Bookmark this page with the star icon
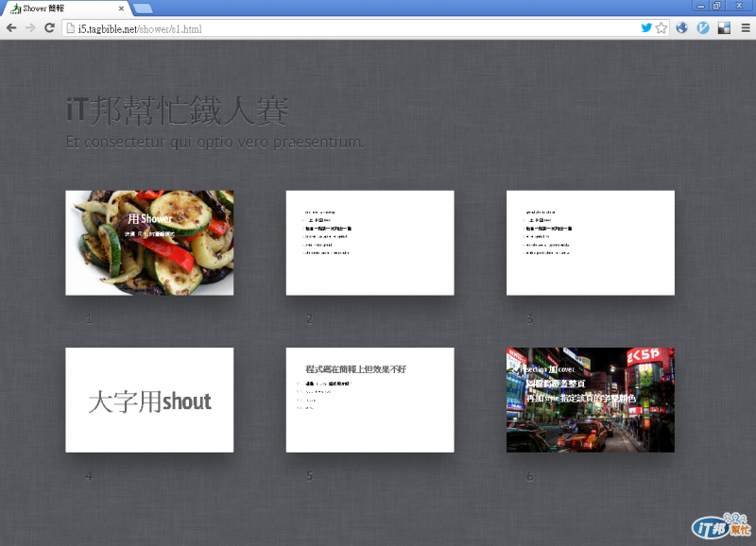Viewport: 756px width, 546px height. coord(661,28)
